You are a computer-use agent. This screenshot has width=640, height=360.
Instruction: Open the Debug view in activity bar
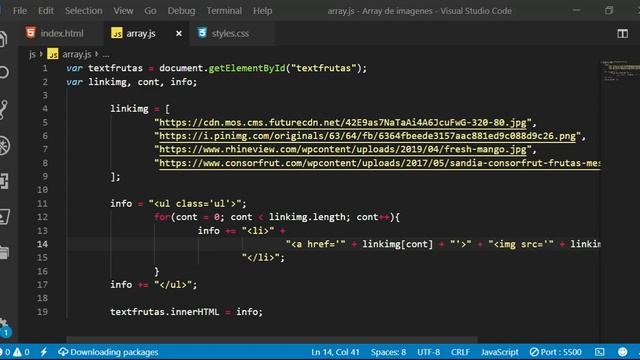click(4, 145)
